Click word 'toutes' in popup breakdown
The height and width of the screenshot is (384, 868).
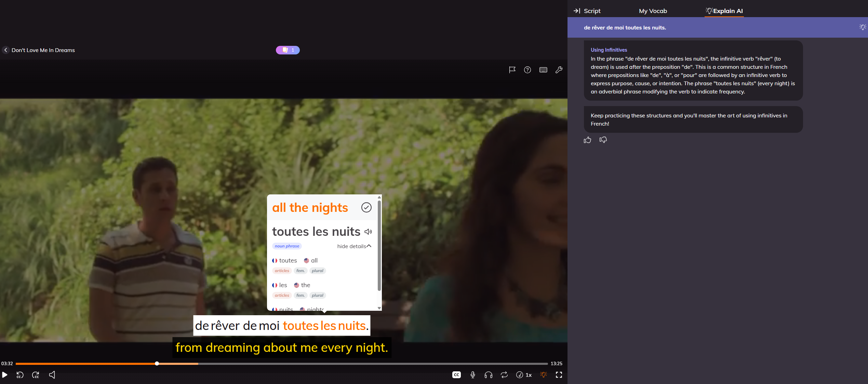[288, 260]
